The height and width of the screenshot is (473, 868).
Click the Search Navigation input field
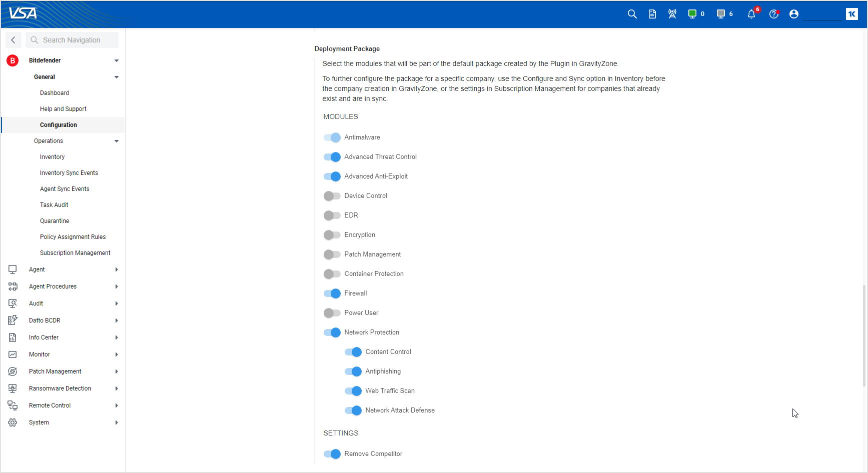pos(72,40)
